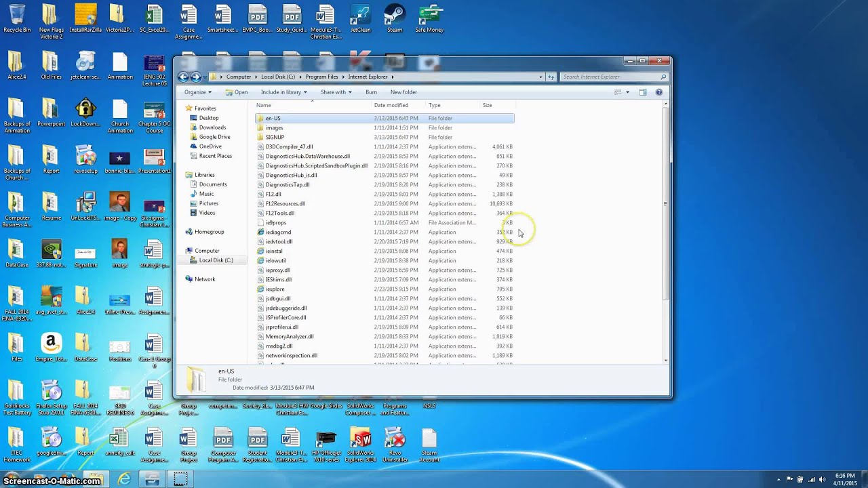
Task: Click the network signal tray icon
Action: (812, 479)
